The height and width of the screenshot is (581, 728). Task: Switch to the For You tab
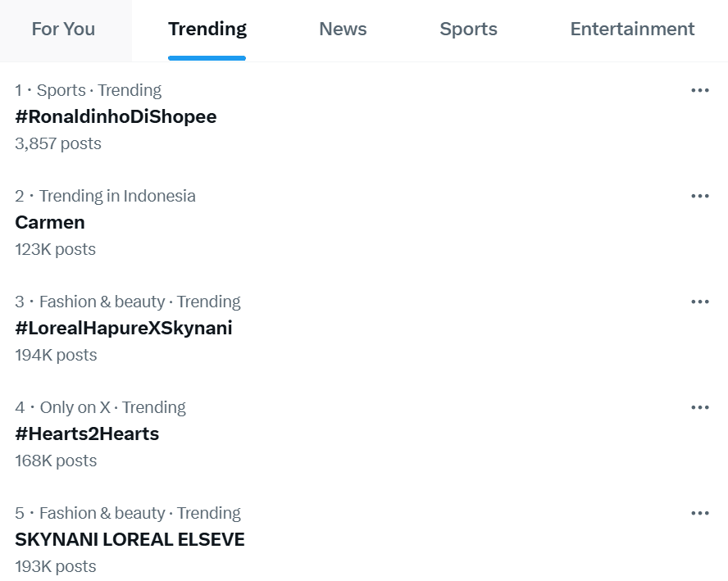click(x=63, y=30)
